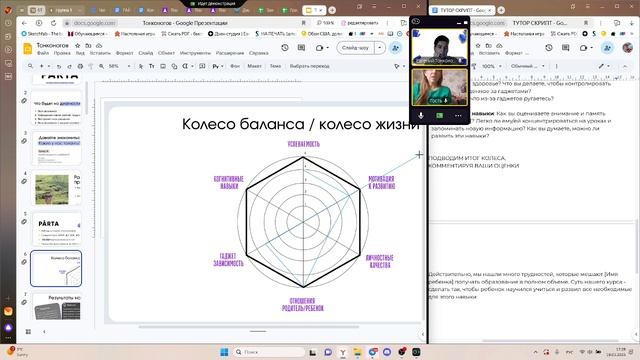Redo action in Slides toolbar

point(69,66)
